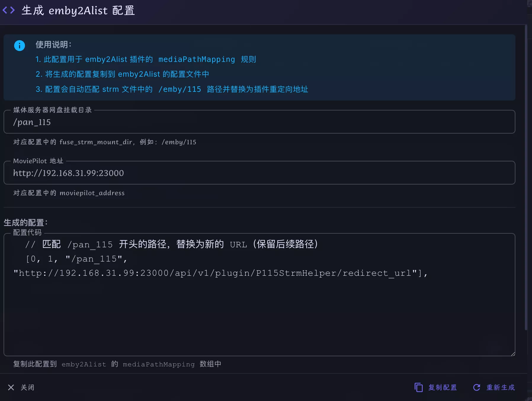Viewport: 532px width, 401px height.
Task: Click the redirect_url line in the config code
Action: coord(220,273)
